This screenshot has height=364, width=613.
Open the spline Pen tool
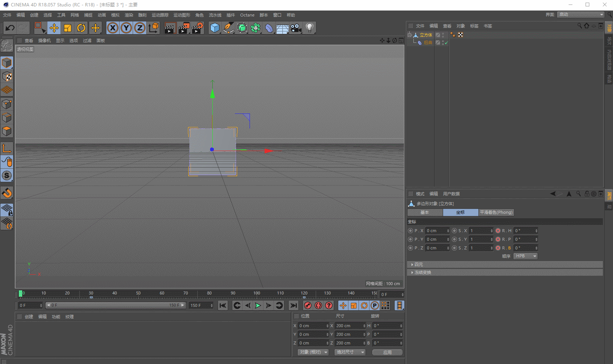point(228,28)
